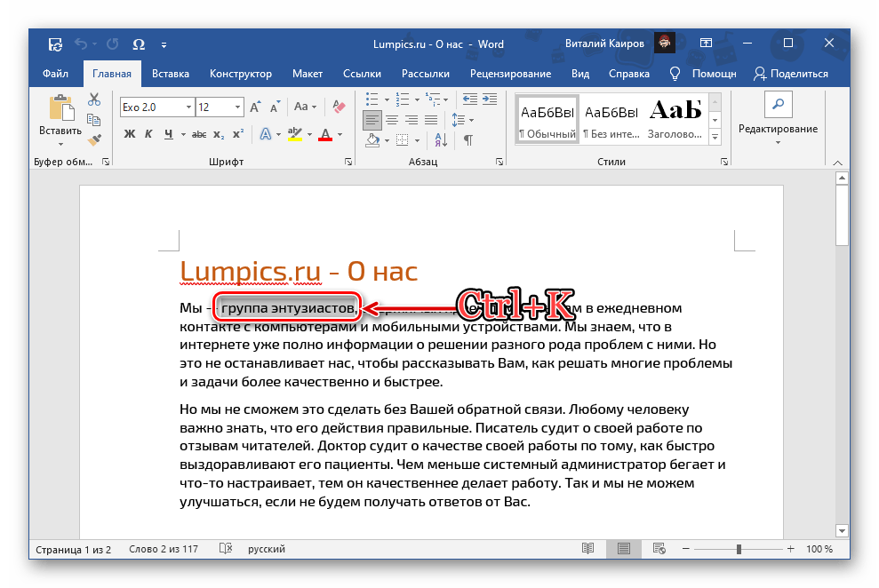The height and width of the screenshot is (588, 879).
Task: Open font color dropdown arrow
Action: tap(340, 135)
